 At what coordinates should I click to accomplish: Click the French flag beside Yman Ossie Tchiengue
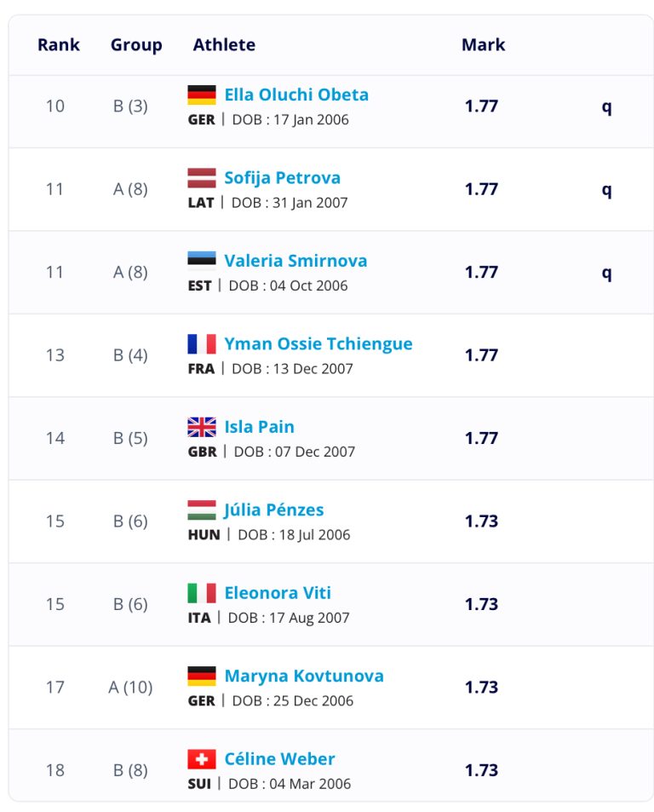pyautogui.click(x=201, y=344)
